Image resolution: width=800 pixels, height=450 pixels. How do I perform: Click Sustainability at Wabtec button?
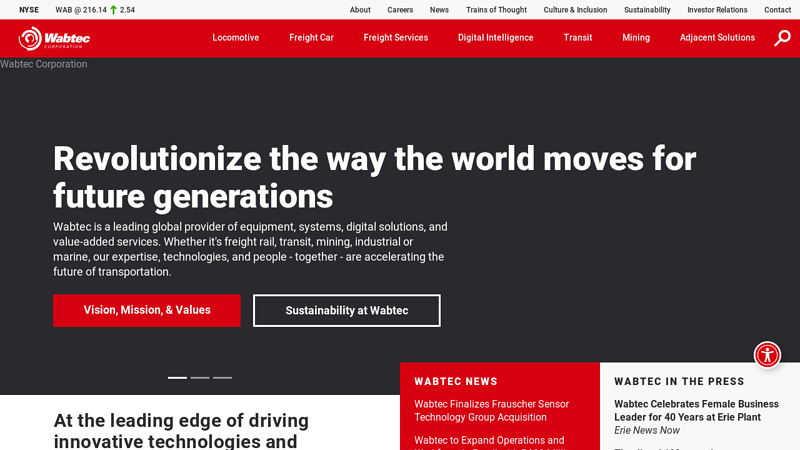point(347,310)
